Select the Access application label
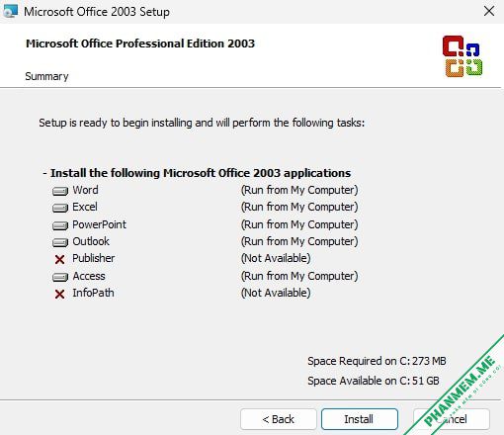The height and width of the screenshot is (435, 504). click(x=89, y=276)
